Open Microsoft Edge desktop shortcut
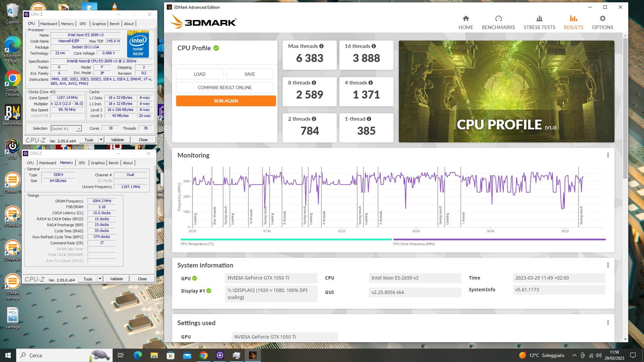The width and height of the screenshot is (644, 362). [12, 50]
